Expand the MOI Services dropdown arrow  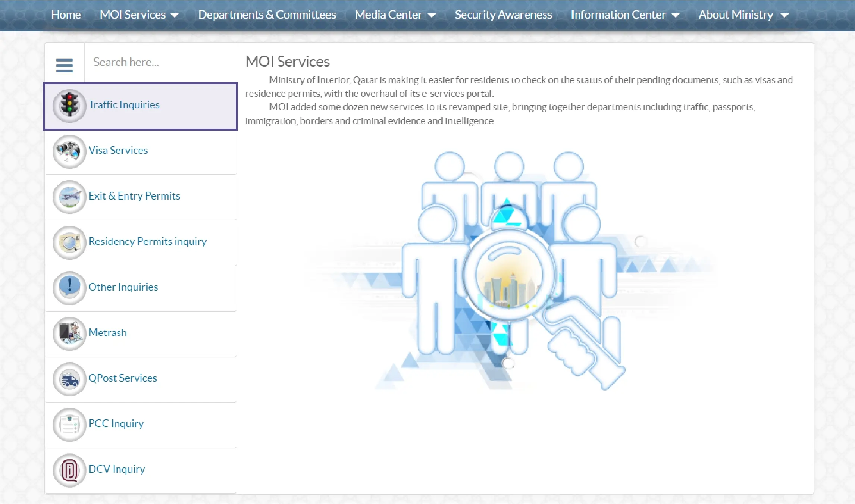pyautogui.click(x=174, y=16)
